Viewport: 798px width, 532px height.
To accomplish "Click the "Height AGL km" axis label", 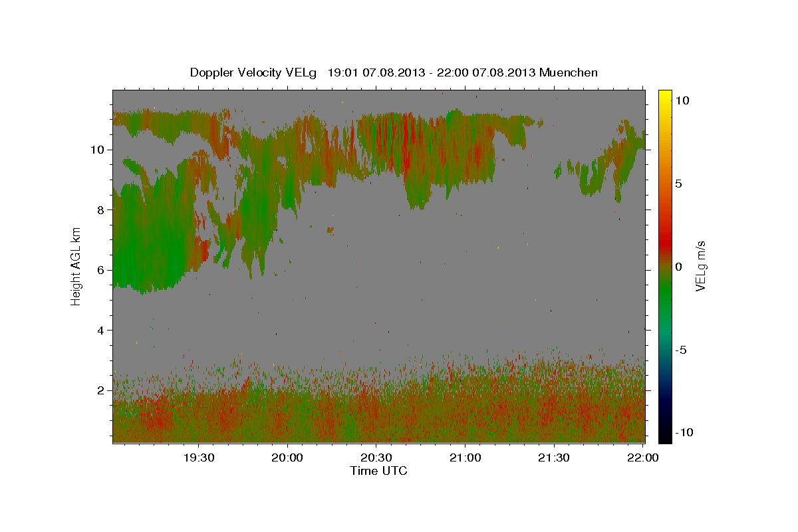I will pos(76,266).
